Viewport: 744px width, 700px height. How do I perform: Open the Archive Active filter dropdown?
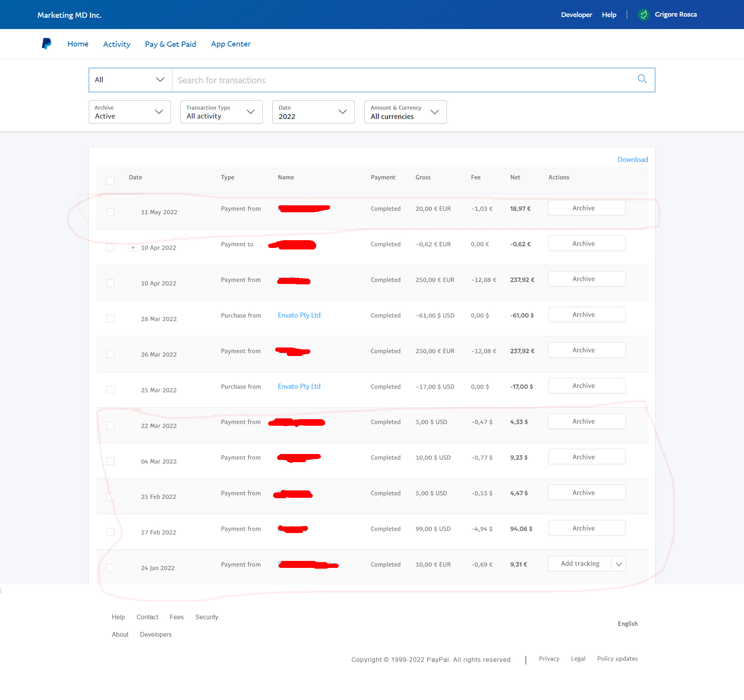(129, 112)
